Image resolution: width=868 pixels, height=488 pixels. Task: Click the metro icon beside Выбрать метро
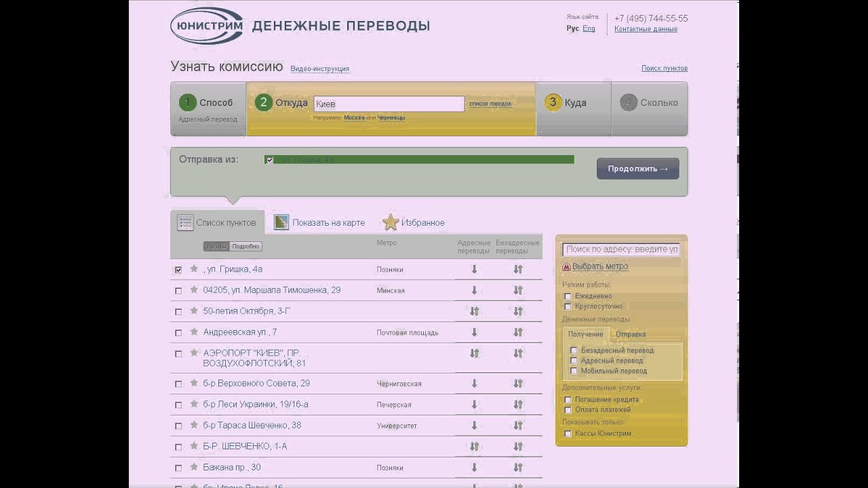click(x=566, y=267)
